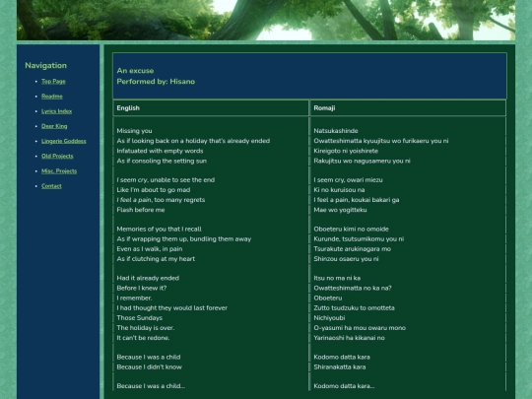
Task: Click 'Shiranakatta kara' line
Action: [340, 366]
